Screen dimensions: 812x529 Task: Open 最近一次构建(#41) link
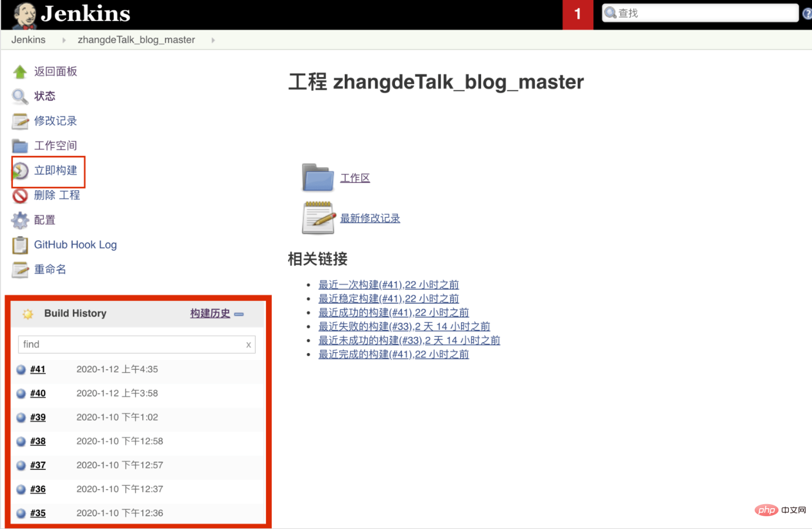pyautogui.click(x=389, y=285)
